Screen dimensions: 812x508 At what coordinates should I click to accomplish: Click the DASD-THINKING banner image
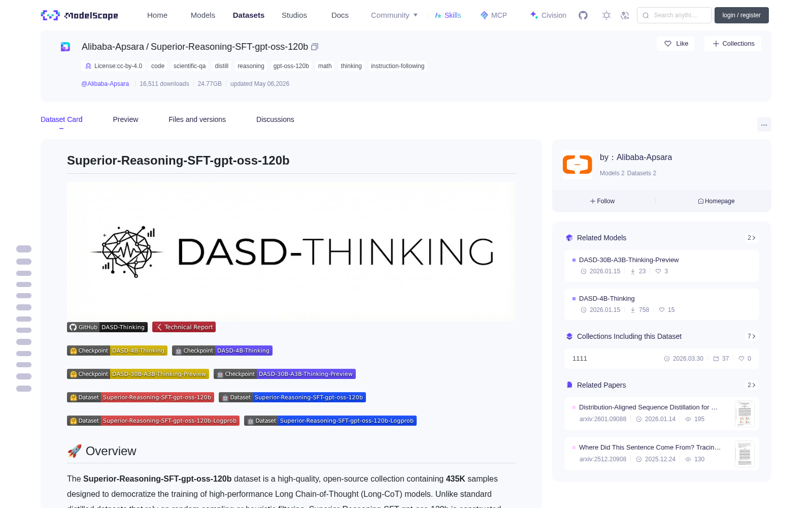pos(291,252)
